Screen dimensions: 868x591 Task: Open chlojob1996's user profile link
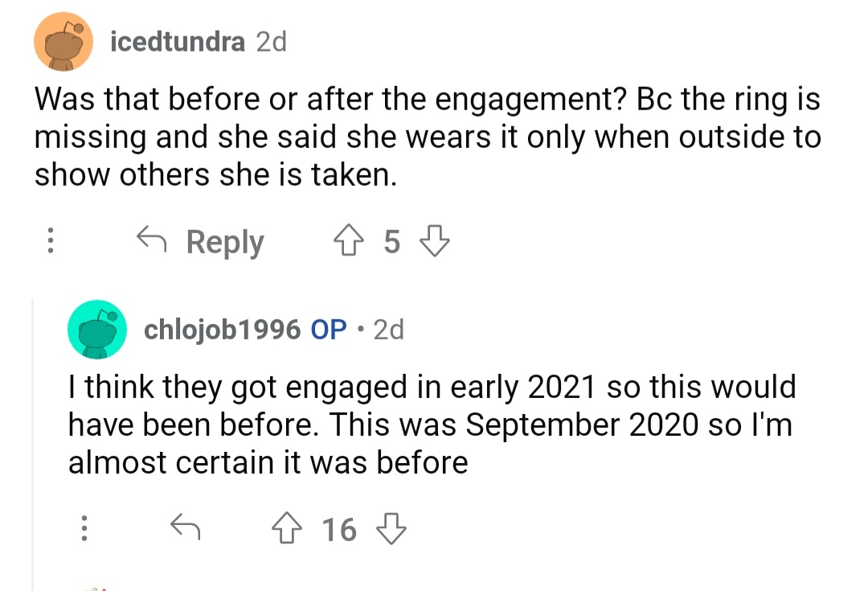(x=222, y=330)
